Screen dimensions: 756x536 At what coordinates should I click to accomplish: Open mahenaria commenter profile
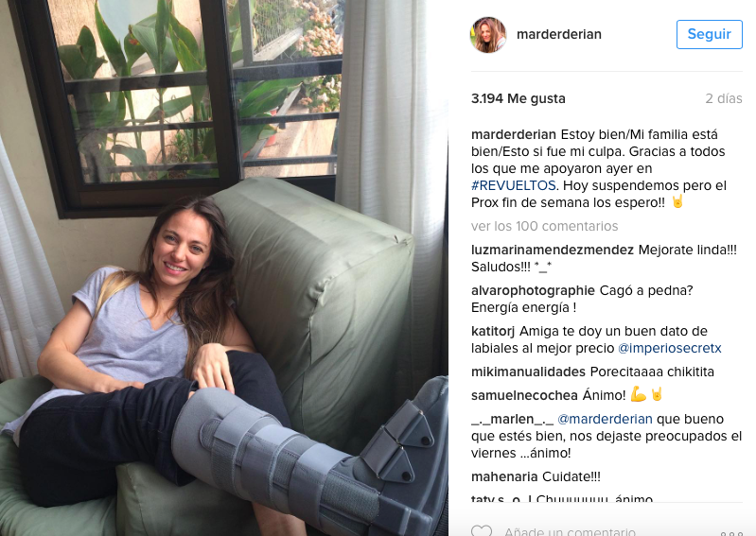click(x=503, y=476)
